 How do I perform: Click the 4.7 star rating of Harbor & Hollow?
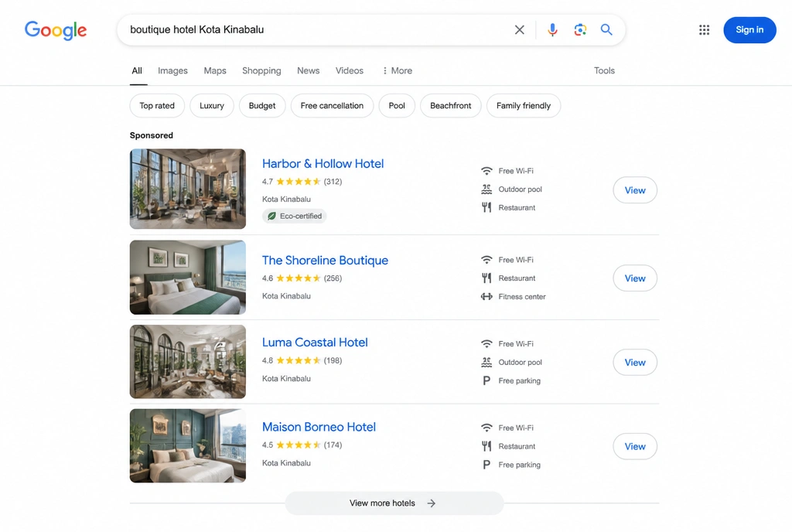tap(292, 182)
